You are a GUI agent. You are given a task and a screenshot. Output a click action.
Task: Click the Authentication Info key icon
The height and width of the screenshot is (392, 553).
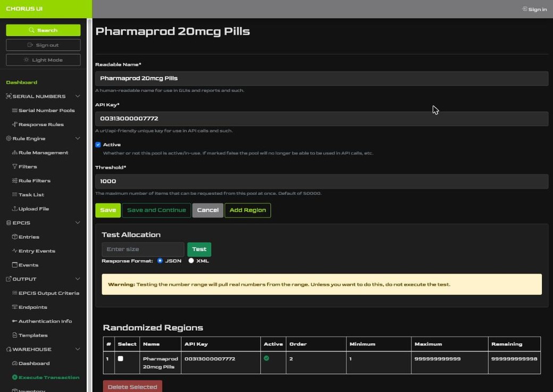point(14,321)
